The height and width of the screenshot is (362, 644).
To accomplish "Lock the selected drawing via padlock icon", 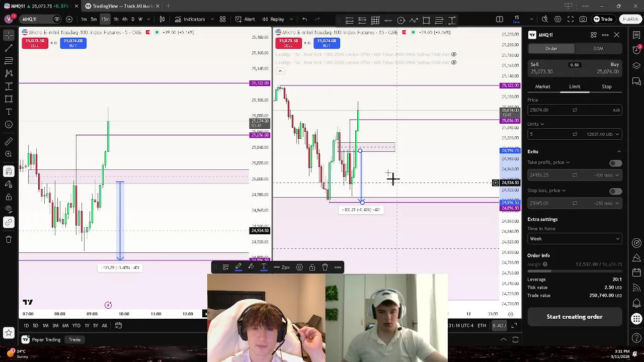I will tap(312, 267).
